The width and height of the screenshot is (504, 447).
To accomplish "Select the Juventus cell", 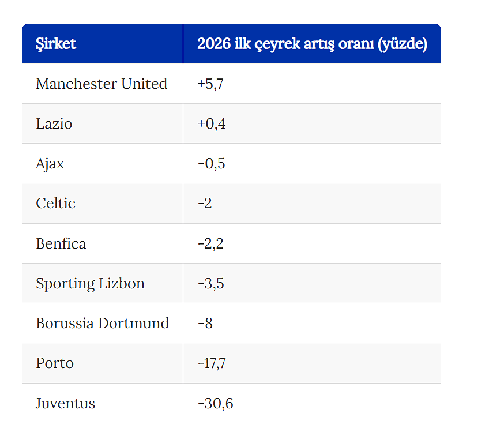I will [x=65, y=403].
